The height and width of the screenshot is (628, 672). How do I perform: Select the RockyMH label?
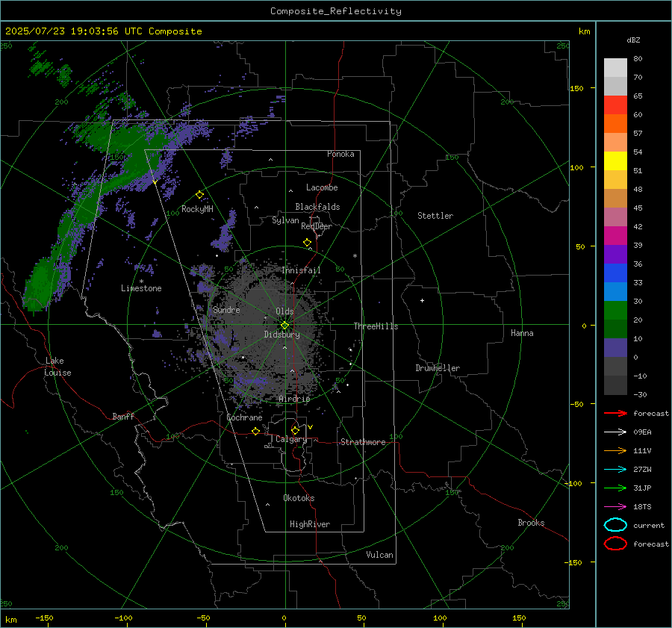pyautogui.click(x=197, y=209)
